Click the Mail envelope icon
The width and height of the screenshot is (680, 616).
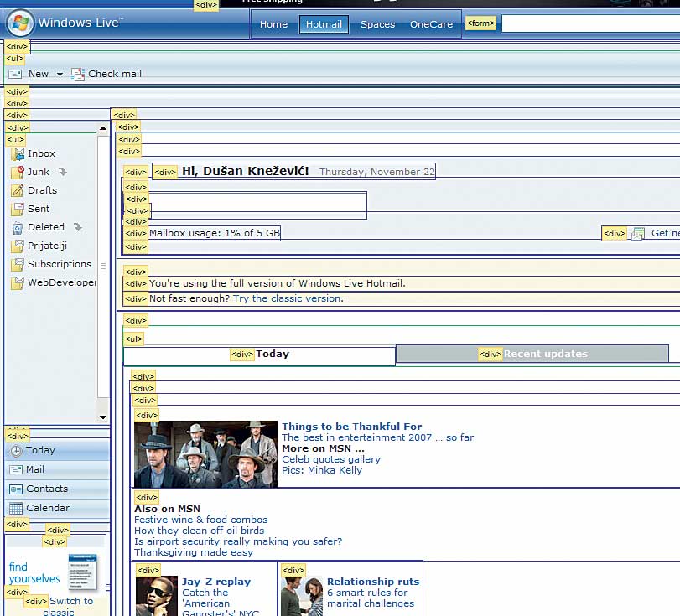16,470
